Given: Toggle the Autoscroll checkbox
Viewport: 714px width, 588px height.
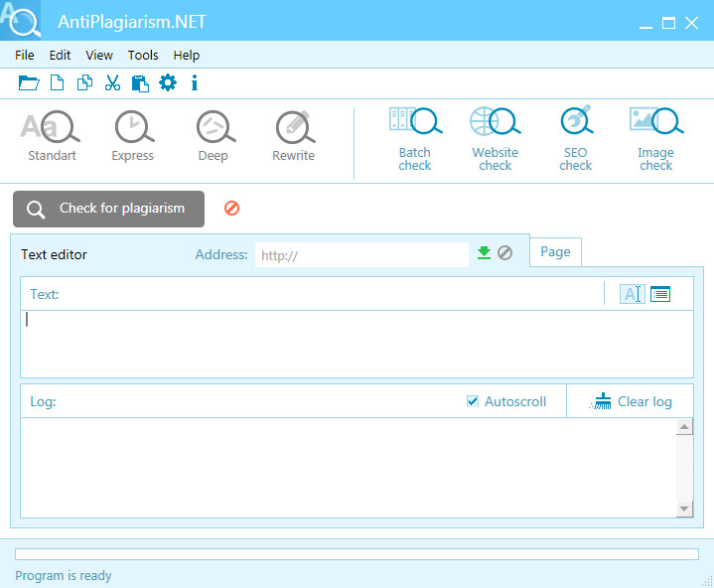Looking at the screenshot, I should tap(473, 401).
